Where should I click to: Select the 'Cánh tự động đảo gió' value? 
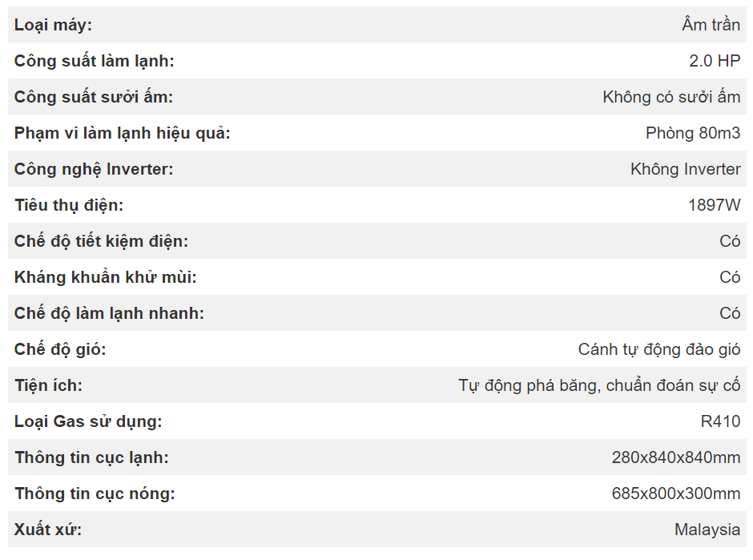(x=658, y=349)
